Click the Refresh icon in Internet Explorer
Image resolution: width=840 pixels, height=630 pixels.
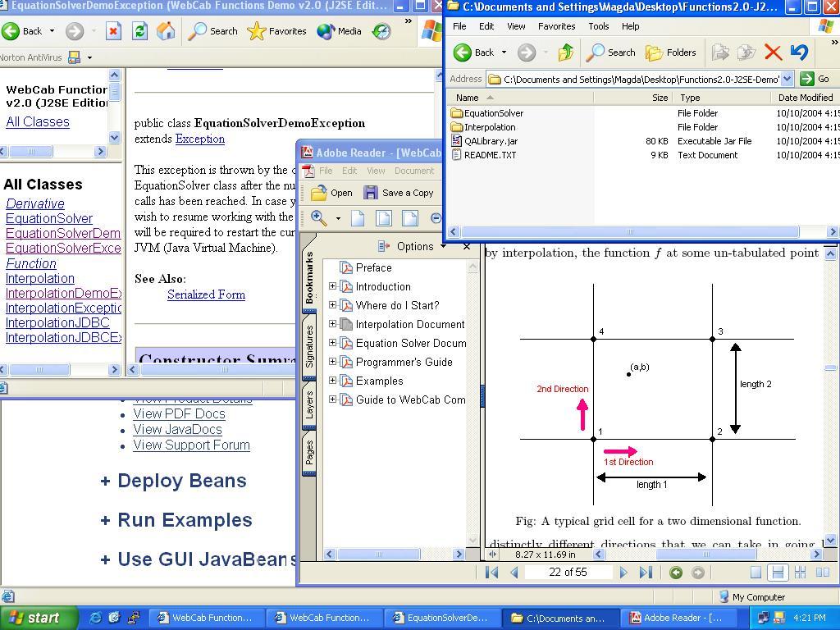(139, 31)
